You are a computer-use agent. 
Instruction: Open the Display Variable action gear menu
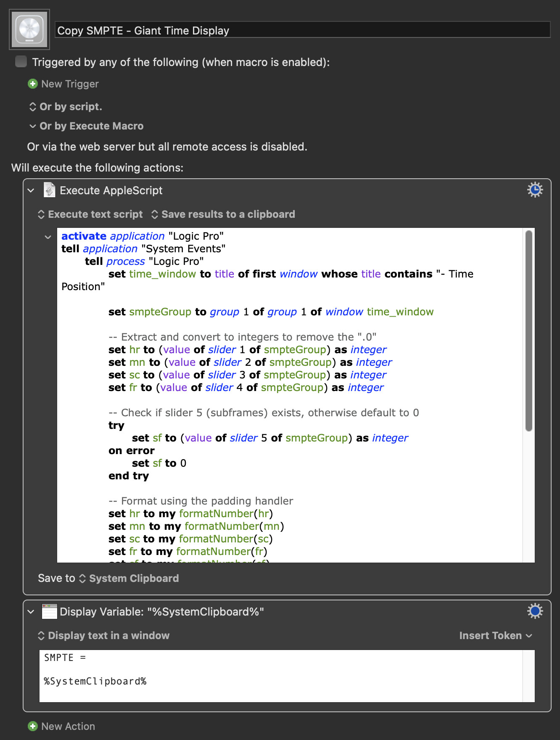point(535,611)
